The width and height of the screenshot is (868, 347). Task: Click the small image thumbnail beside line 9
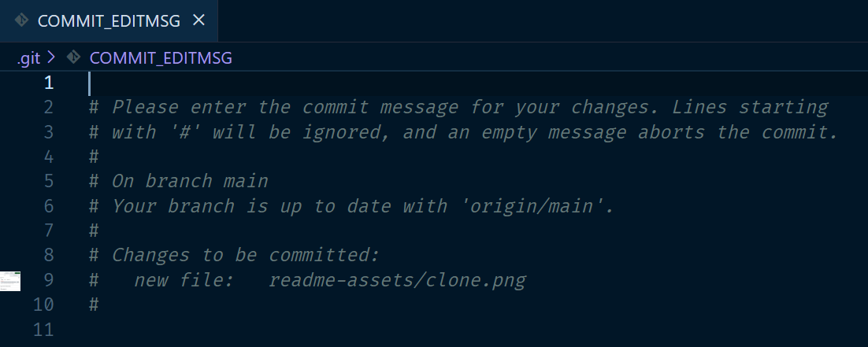point(10,281)
